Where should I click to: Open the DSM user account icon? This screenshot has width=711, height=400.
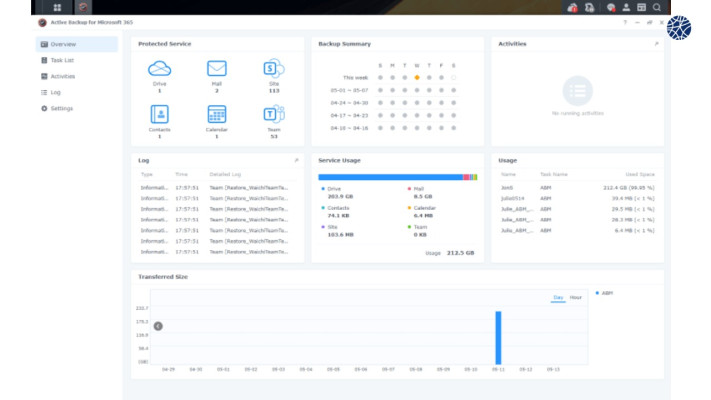(626, 7)
